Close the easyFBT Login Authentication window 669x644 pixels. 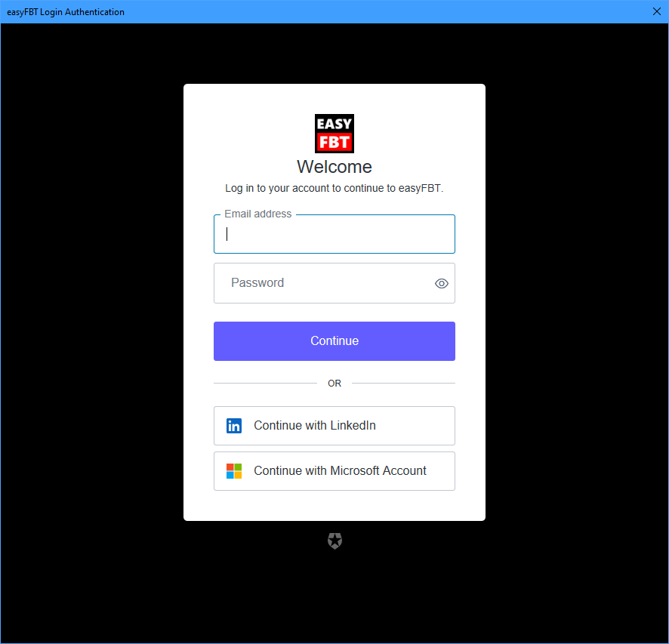point(657,11)
